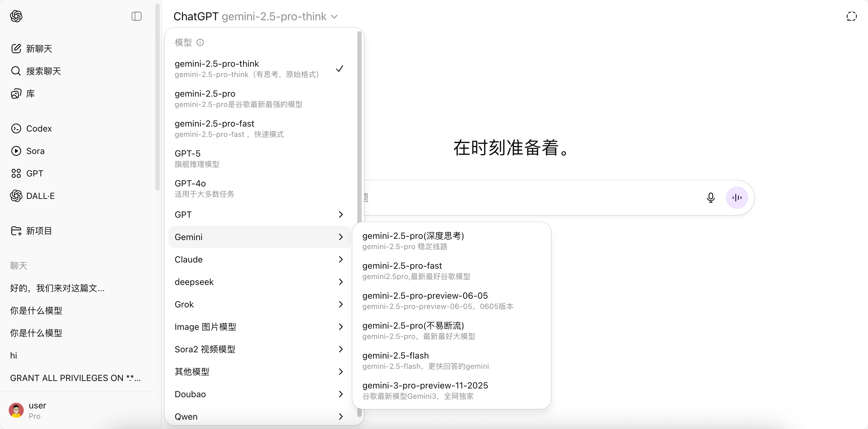
Task: Create a new project with 新项目
Action: (32, 231)
